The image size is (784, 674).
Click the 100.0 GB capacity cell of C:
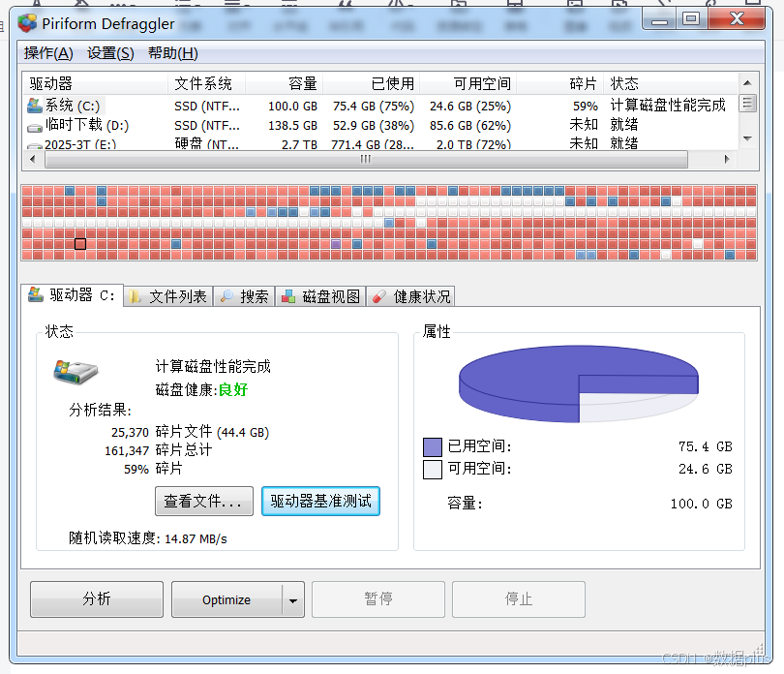coord(292,107)
